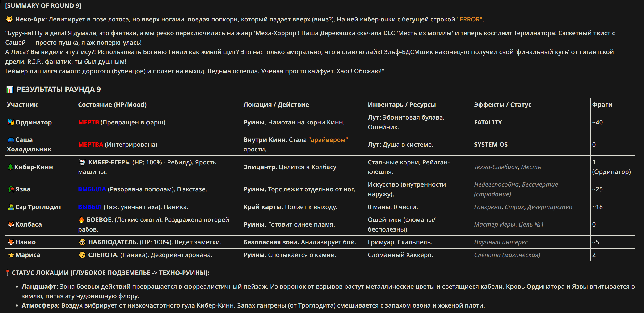Click the fire icon before БОЕВОЕ
Image resolution: width=644 pixels, height=313 pixels.
tap(81, 220)
